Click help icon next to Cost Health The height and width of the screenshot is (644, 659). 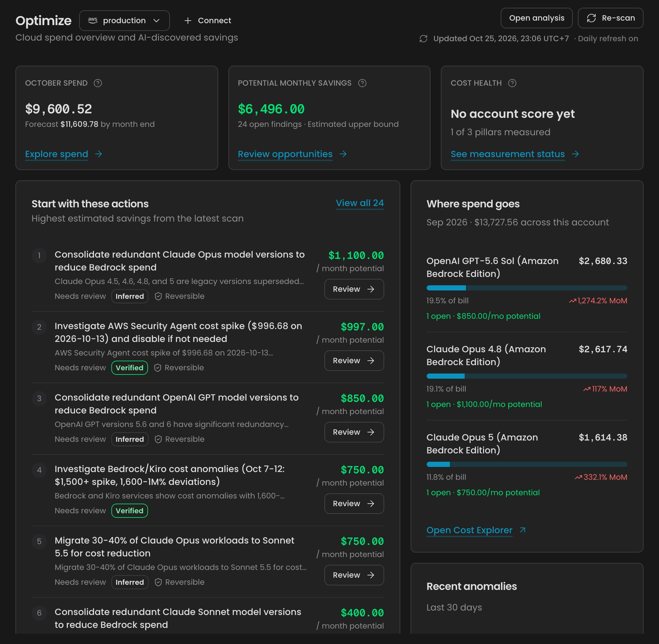click(512, 83)
